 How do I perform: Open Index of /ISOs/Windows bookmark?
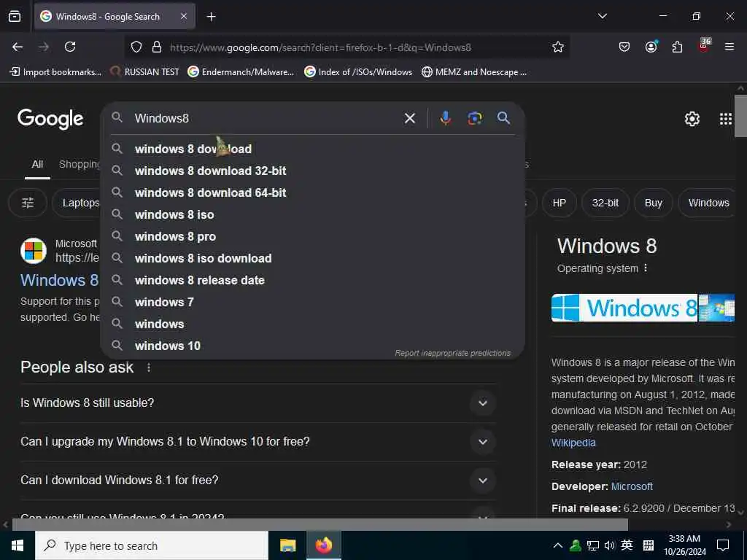pyautogui.click(x=358, y=72)
